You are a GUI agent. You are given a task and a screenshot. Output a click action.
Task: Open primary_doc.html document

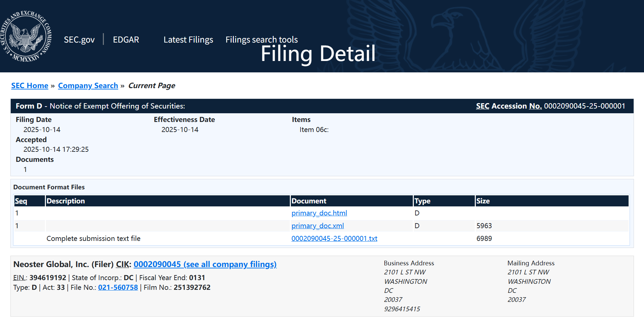coord(319,213)
